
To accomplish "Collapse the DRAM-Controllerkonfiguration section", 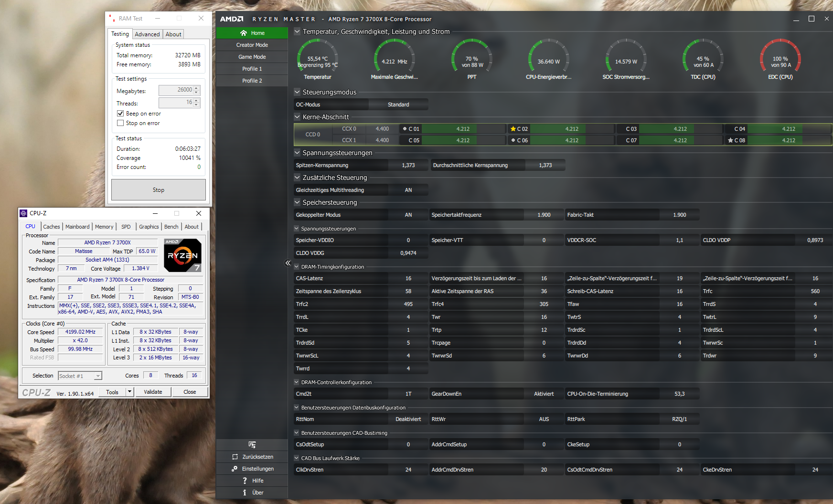I will coord(297,382).
